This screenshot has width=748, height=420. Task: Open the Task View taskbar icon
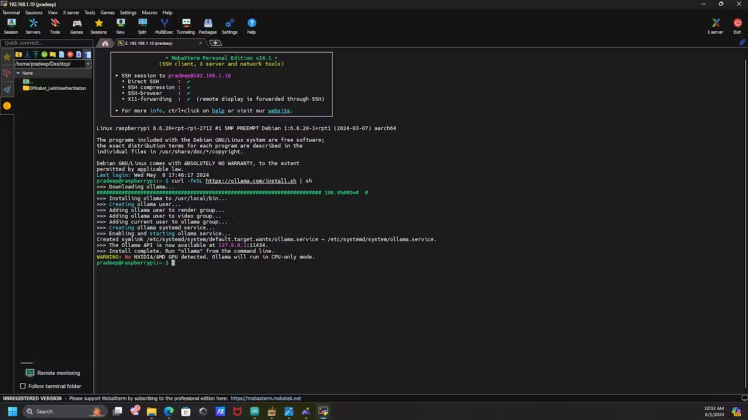point(117,411)
